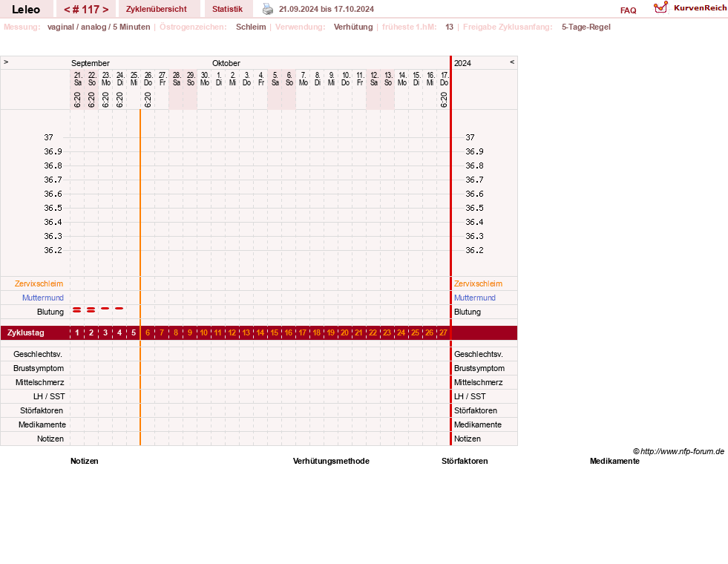
Task: Click the 36.5 label on left temperature axis
Action: pyautogui.click(x=53, y=208)
